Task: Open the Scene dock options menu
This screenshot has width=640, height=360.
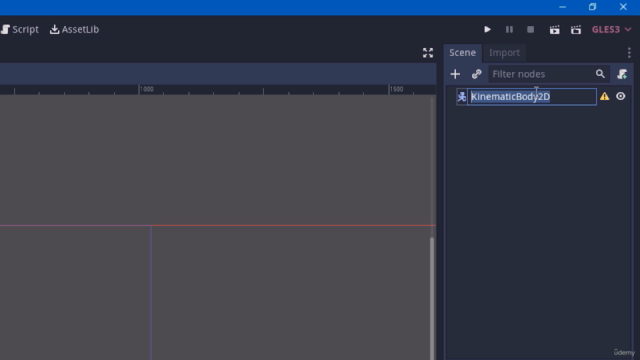Action: [x=629, y=53]
